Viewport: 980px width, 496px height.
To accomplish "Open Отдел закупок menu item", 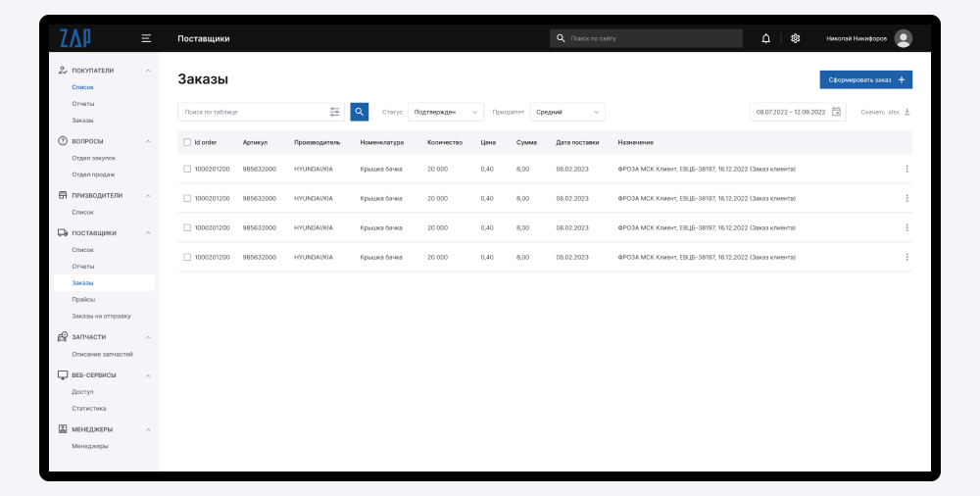I will 94,158.
